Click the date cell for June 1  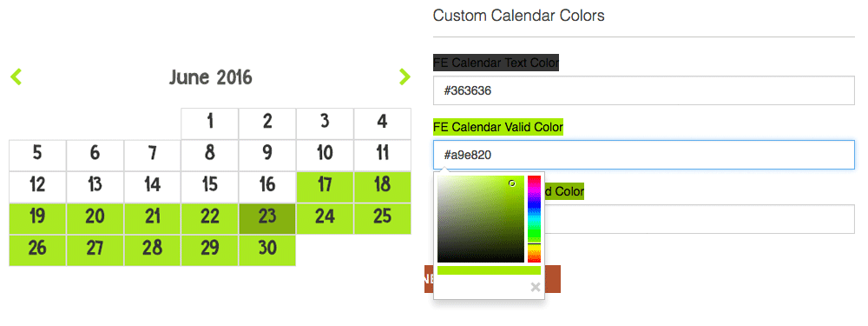point(209,123)
